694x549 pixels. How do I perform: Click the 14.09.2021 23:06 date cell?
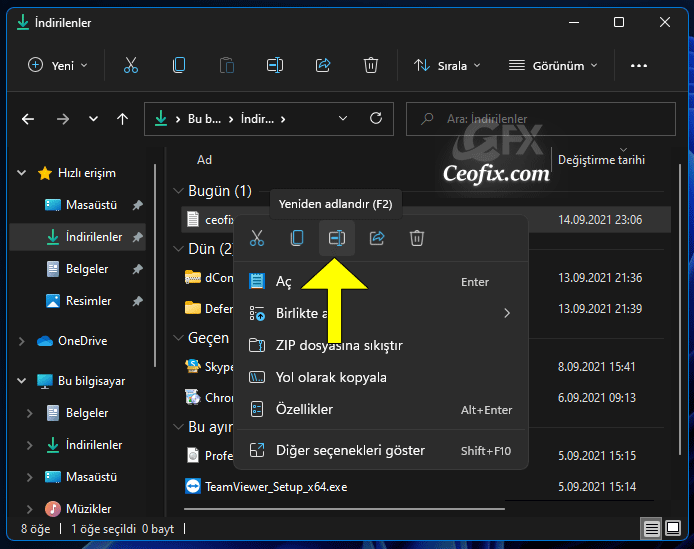(x=600, y=220)
